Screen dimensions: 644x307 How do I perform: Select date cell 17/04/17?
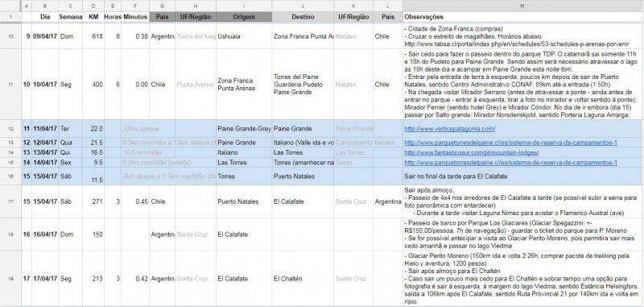(45, 279)
